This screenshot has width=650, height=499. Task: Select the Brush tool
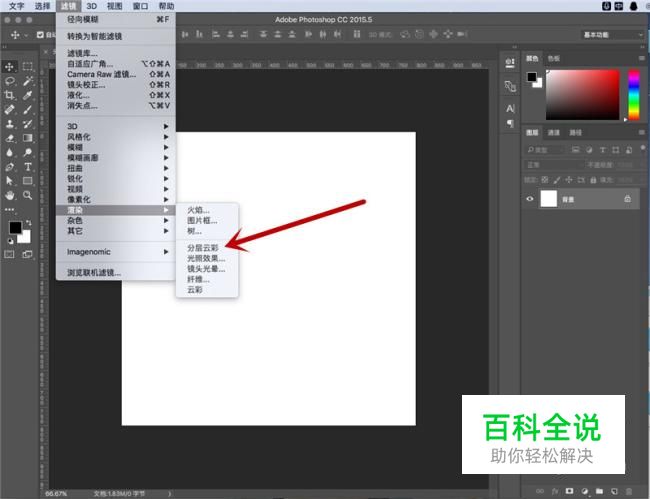(28, 110)
